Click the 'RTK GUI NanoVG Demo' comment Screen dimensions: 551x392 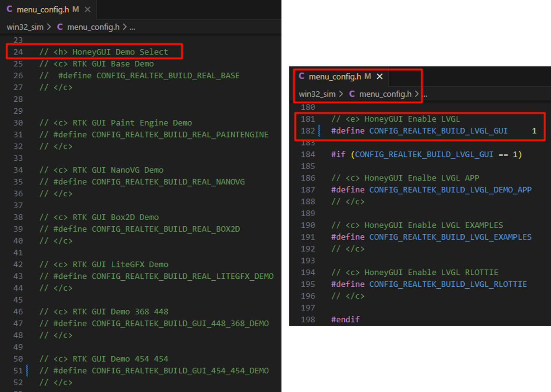tap(101, 170)
